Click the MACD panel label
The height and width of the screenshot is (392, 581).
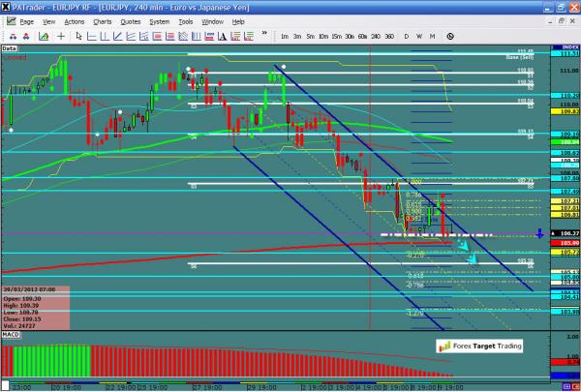tap(11, 333)
